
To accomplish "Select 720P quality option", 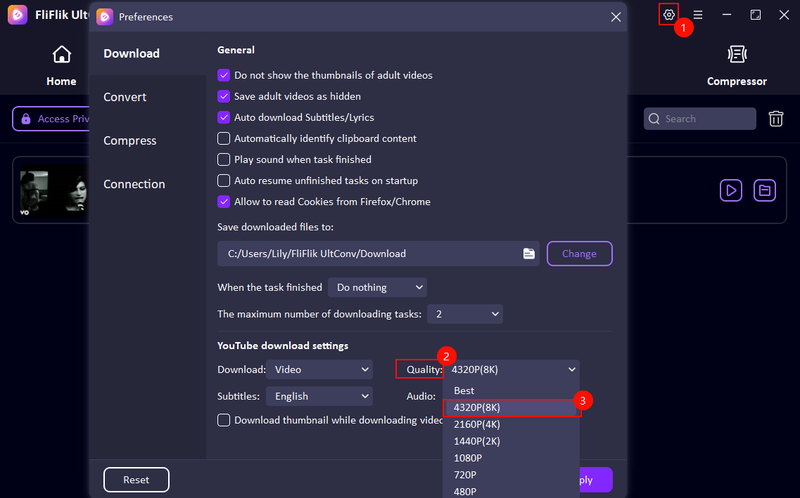I will tap(512, 475).
